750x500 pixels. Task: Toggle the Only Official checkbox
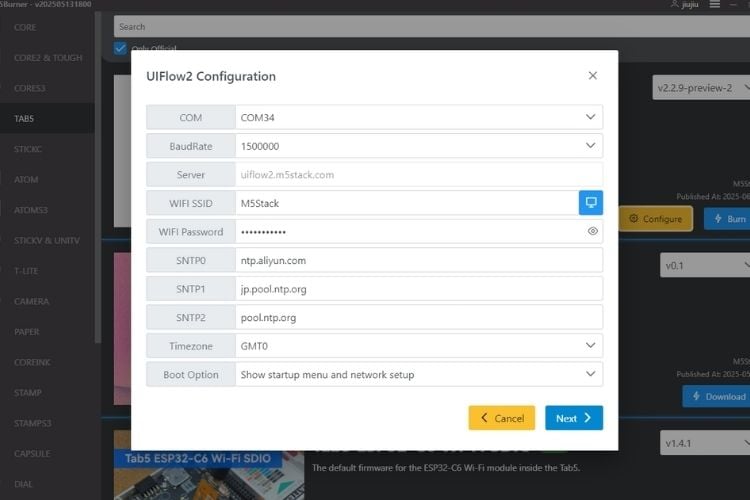click(x=120, y=48)
